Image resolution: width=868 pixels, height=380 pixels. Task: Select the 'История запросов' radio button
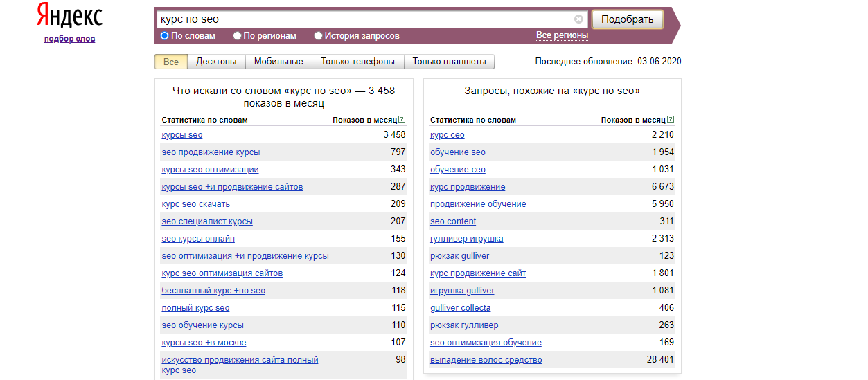pyautogui.click(x=319, y=35)
